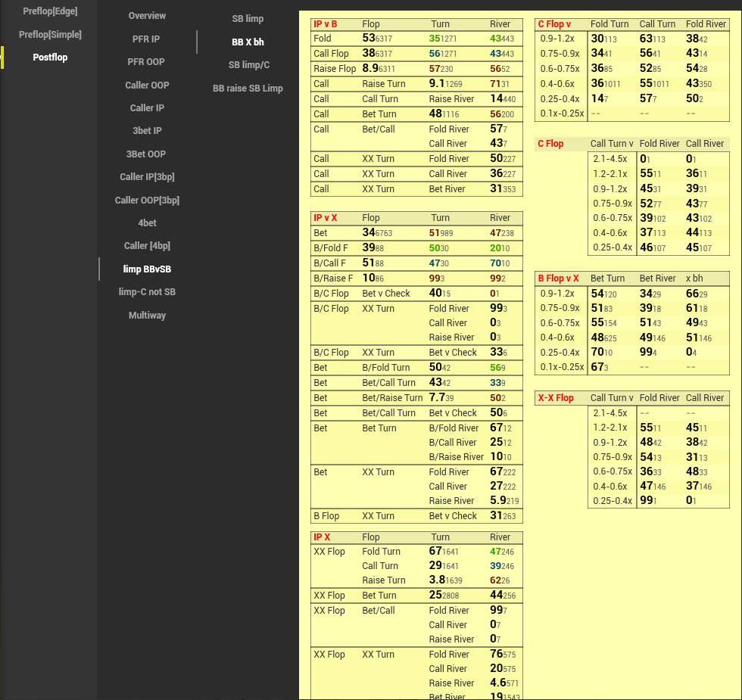Click the C Flop v table header
Image resolution: width=742 pixels, height=700 pixels.
pyautogui.click(x=556, y=24)
